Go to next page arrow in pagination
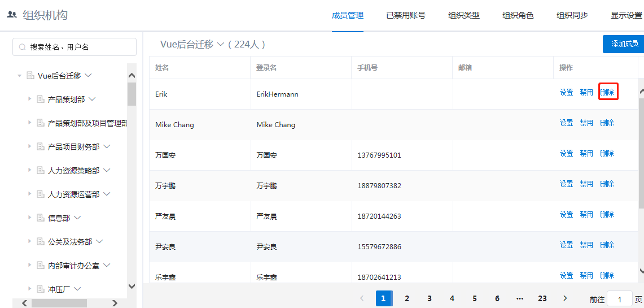This screenshot has width=644, height=308. point(565,298)
